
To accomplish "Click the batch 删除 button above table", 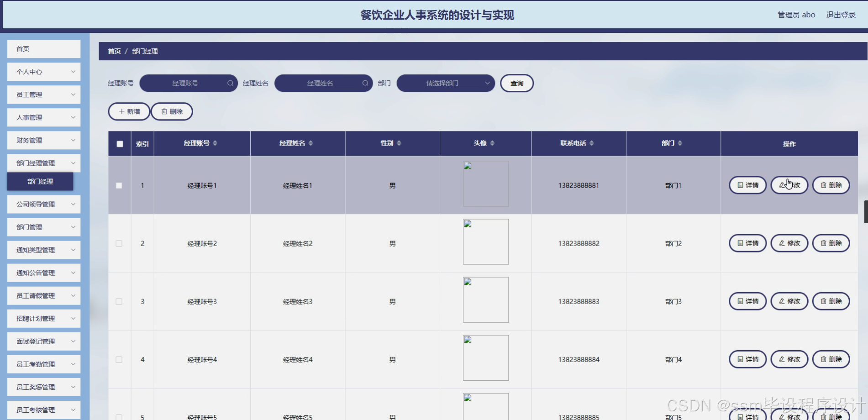I will point(172,111).
